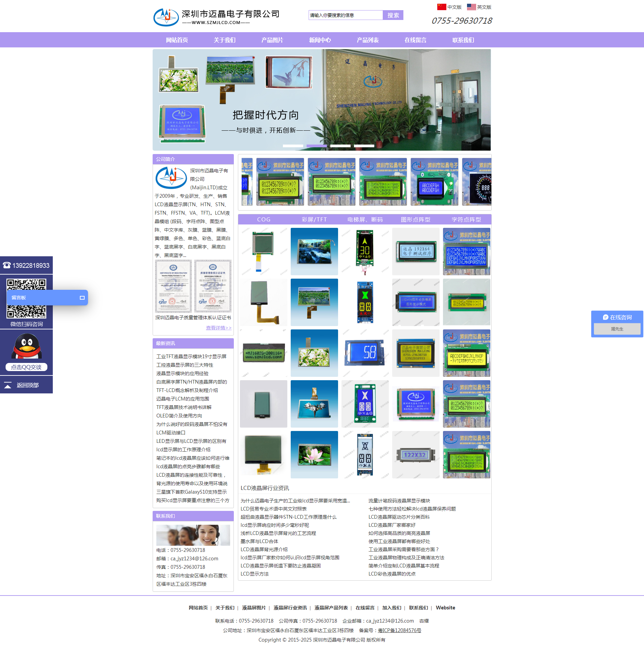Select the COG product tab

(x=264, y=219)
